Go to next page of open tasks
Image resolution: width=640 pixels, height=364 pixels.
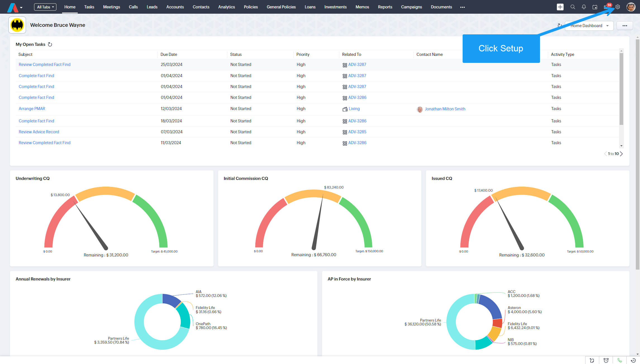point(622,154)
